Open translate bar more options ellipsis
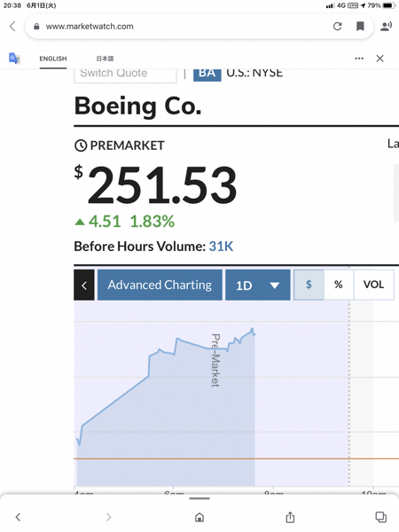 [x=359, y=59]
